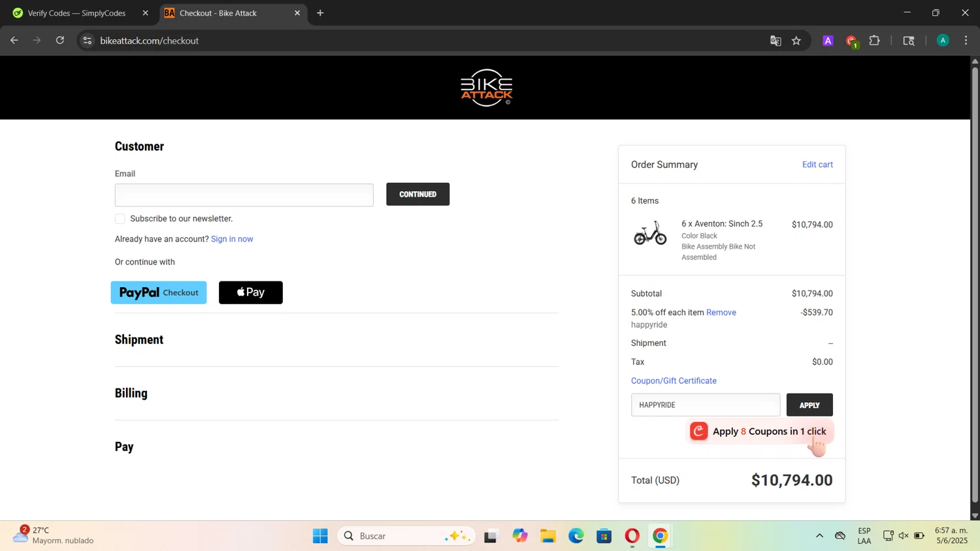Open the clock showing 6:57 a. m.

(x=951, y=535)
